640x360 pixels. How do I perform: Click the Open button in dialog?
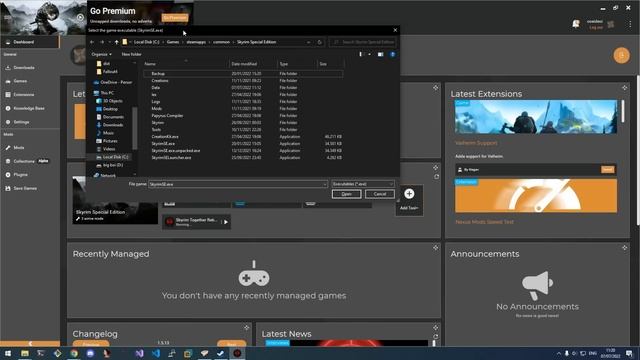[346, 194]
